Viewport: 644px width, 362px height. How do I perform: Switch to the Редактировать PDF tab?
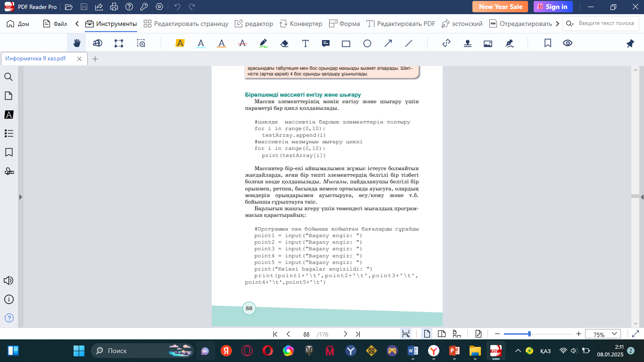(401, 24)
